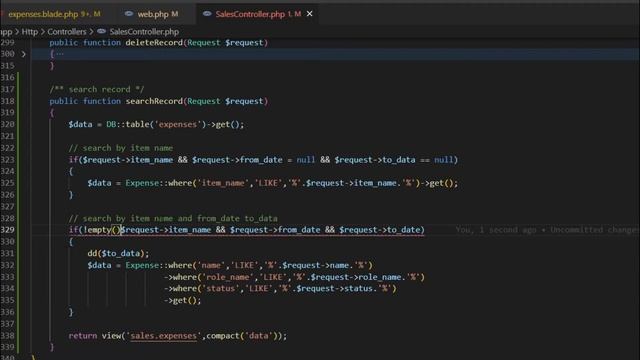The image size is (640, 360).
Task: Click the 'status' string on line 334
Action: [x=221, y=289]
